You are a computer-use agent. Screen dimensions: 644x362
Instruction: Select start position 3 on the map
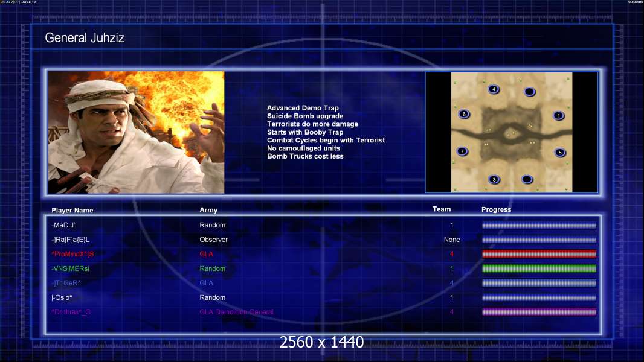494,179
